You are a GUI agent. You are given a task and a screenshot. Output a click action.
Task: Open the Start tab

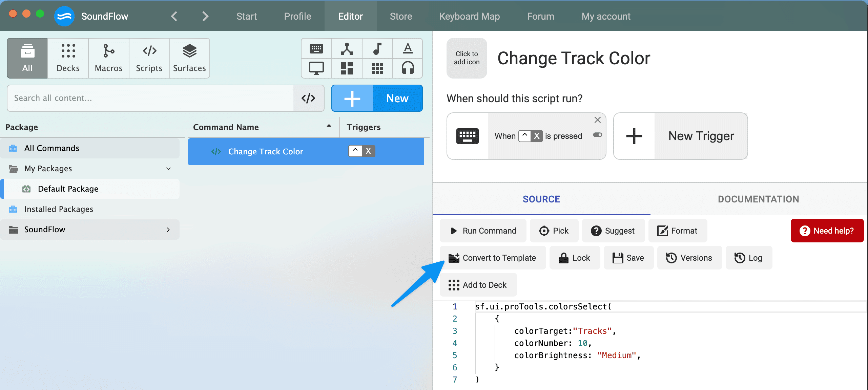click(247, 16)
